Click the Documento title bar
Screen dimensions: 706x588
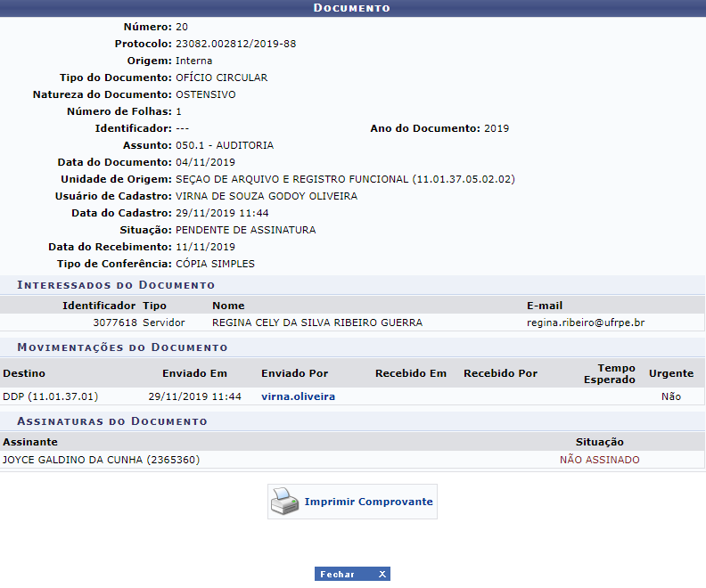pos(352,8)
